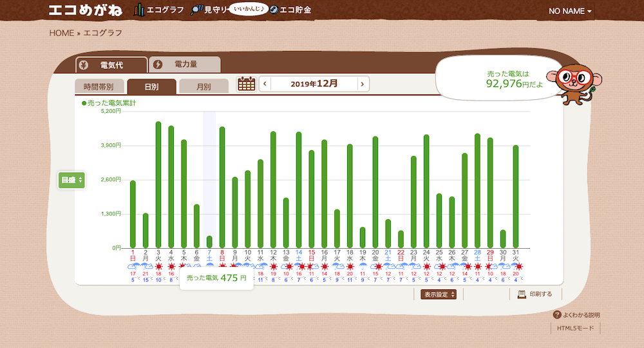The image size is (644, 348).
Task: Switch to the 電力量 tab
Action: tap(185, 64)
